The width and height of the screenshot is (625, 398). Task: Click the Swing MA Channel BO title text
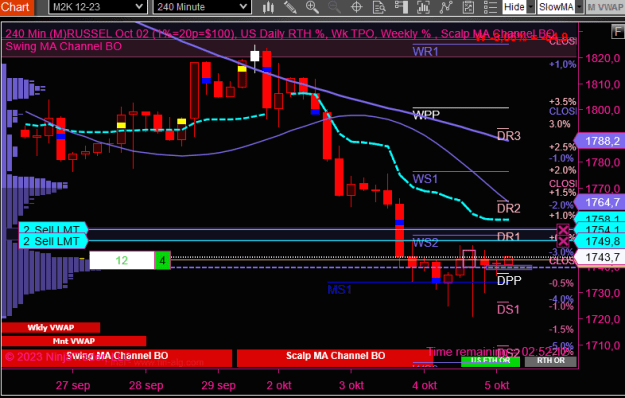[63, 46]
